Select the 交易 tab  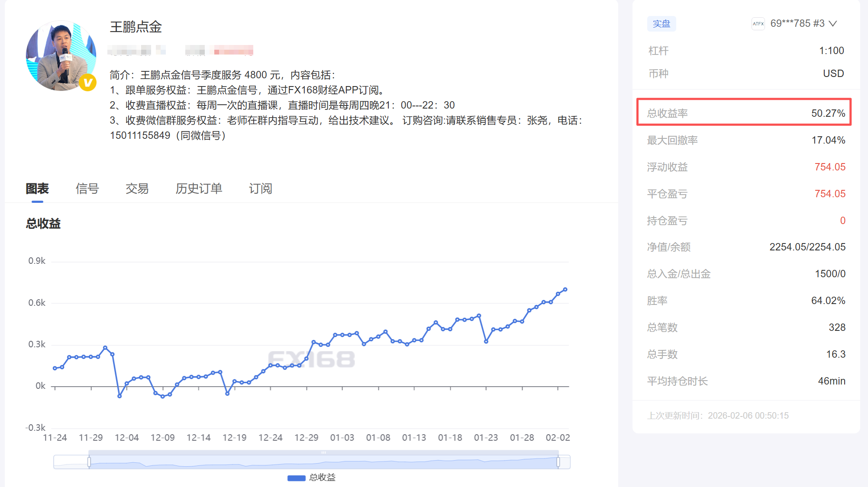pyautogui.click(x=137, y=189)
